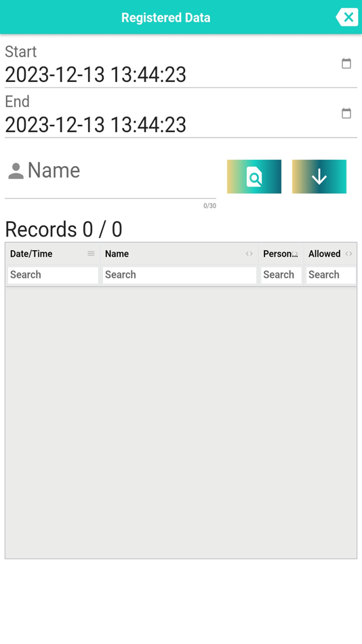The image size is (362, 644).
Task: Sort by Name column header
Action: (117, 254)
